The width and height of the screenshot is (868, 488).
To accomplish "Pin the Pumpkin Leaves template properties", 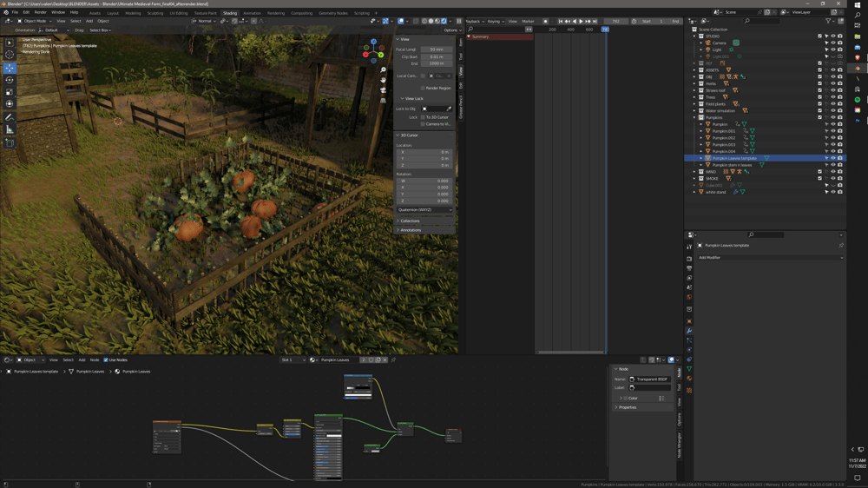I will point(841,246).
